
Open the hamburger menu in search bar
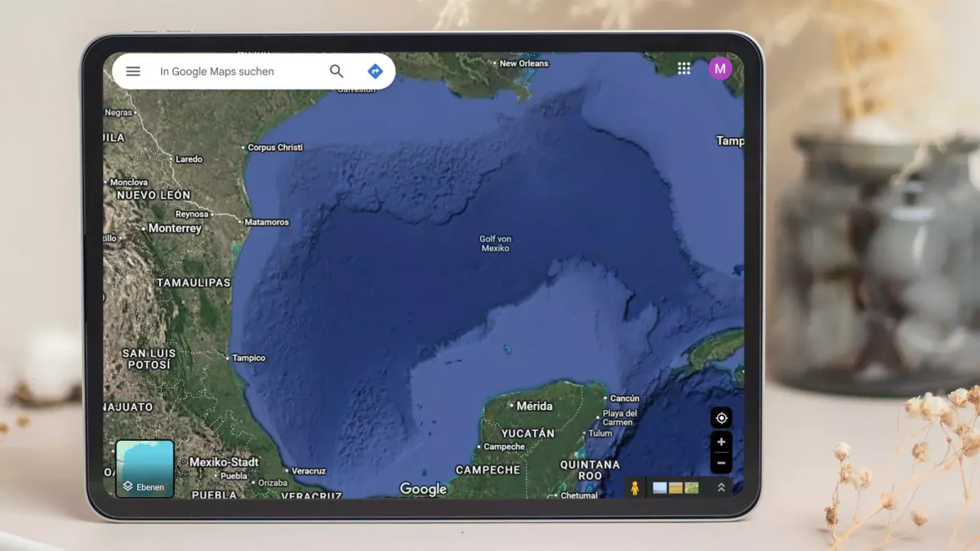(133, 72)
